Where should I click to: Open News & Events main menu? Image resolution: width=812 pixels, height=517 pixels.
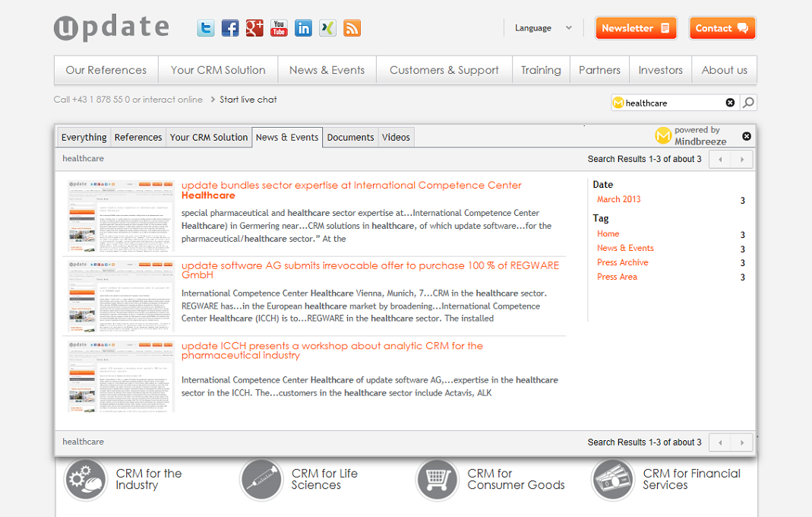327,70
